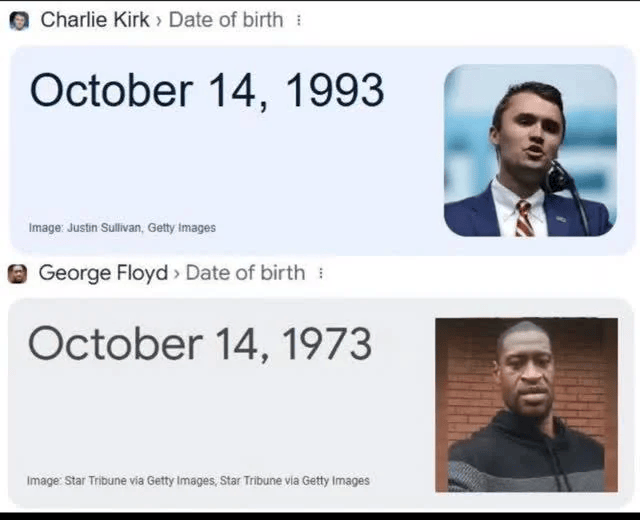Viewport: 640px width, 520px height.
Task: Select the Charlie Kirk breadcrumb link
Action: click(x=95, y=19)
